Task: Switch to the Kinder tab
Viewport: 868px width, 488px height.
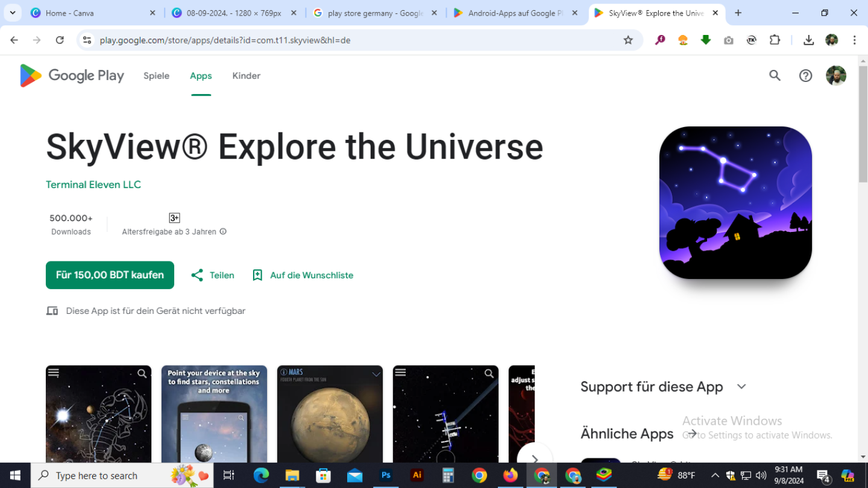Action: tap(246, 76)
